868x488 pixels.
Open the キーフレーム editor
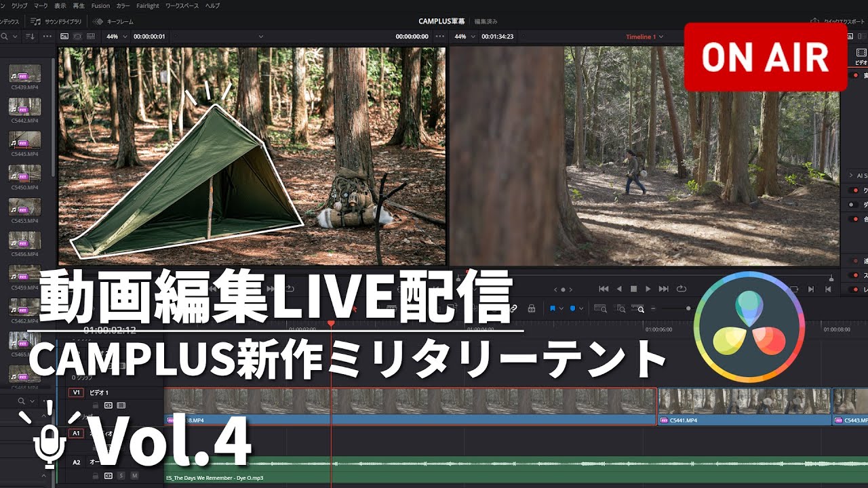[x=112, y=22]
